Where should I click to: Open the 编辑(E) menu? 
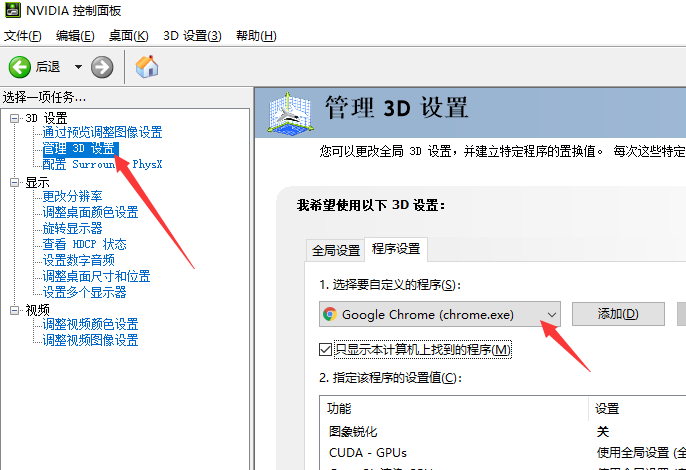[75, 36]
